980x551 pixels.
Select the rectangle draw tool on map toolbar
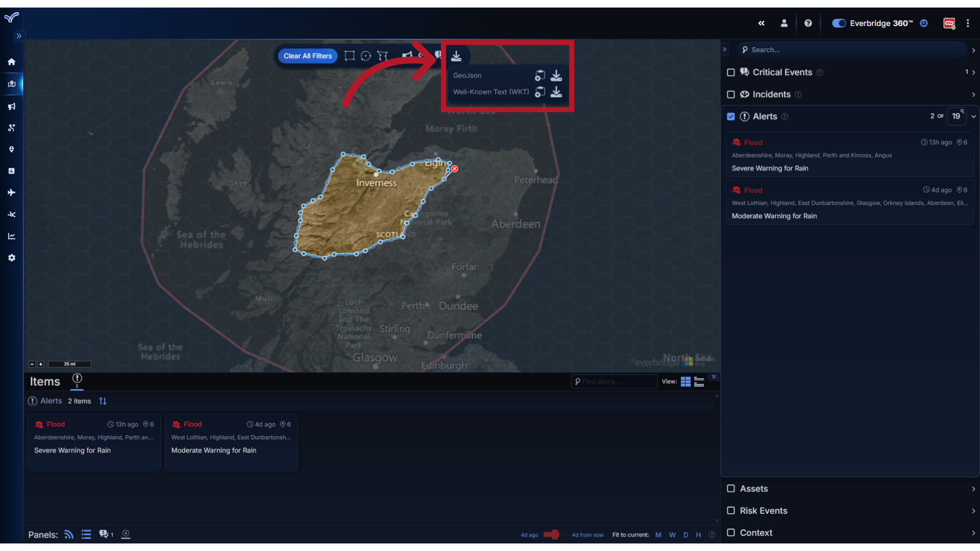point(350,56)
